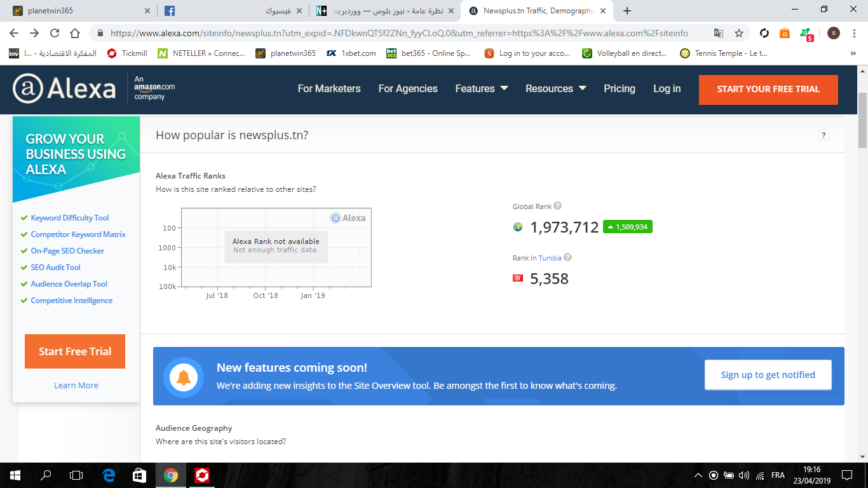Click the Tunisia country link
Viewport: 868px width, 488px height.
(550, 258)
